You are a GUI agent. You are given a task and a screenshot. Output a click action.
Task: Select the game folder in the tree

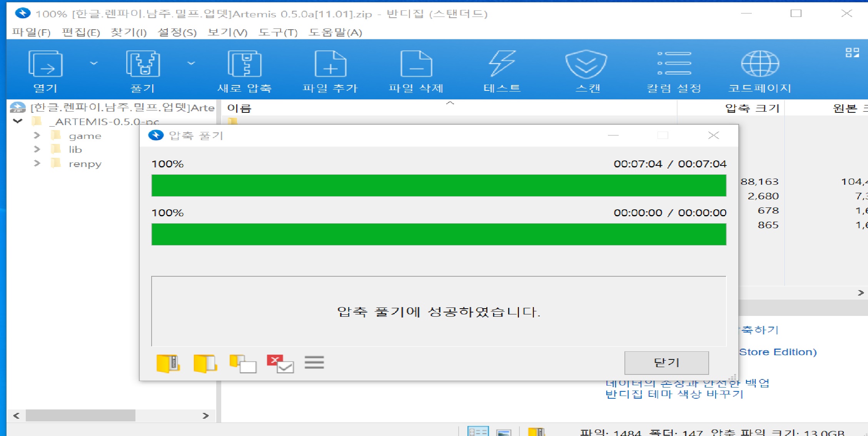point(85,136)
